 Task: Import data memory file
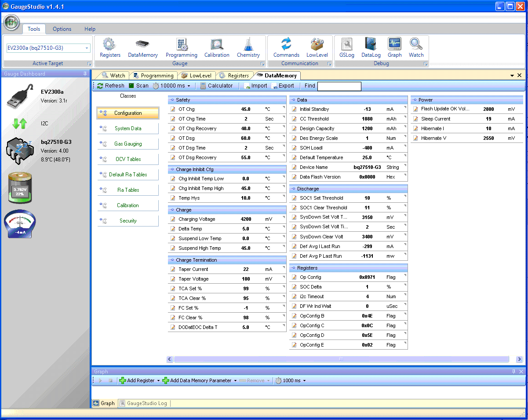click(x=255, y=86)
